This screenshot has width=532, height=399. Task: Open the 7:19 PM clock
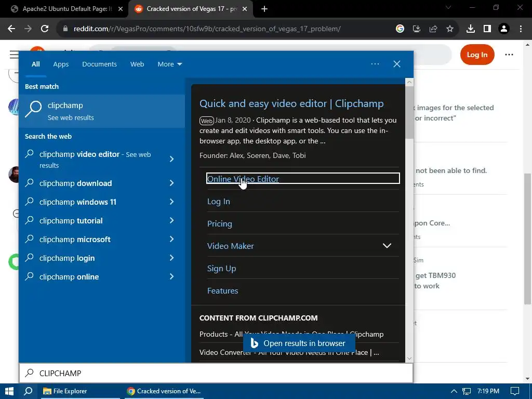[488, 391]
